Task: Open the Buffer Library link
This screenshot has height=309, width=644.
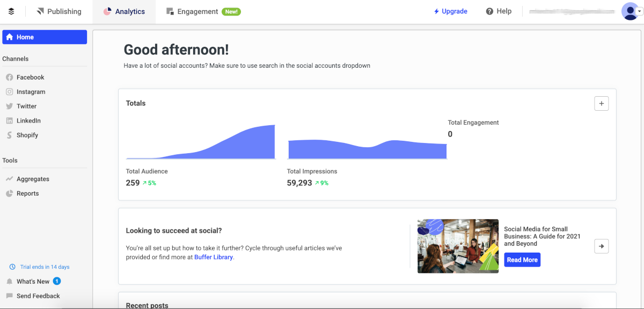Action: coord(214,257)
